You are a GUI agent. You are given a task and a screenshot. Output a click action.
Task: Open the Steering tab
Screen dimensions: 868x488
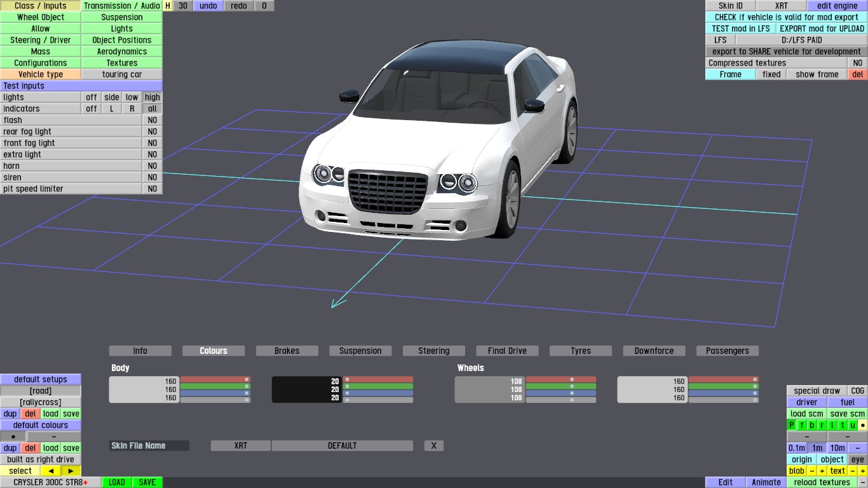pyautogui.click(x=434, y=351)
